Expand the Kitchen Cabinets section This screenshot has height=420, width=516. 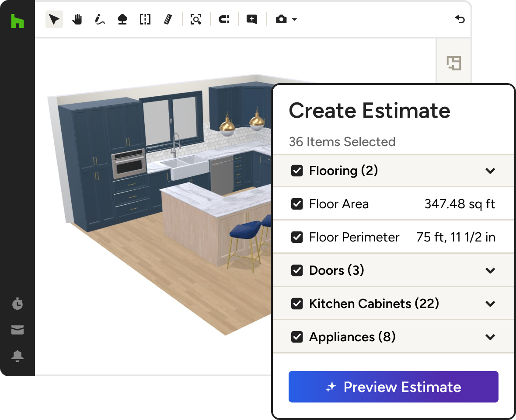point(490,304)
